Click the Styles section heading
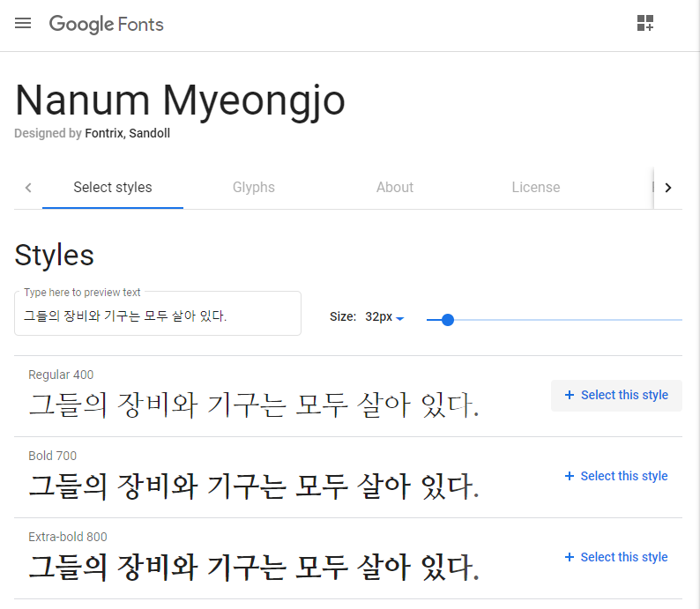Viewport: 700px width, 609px height. [54, 256]
